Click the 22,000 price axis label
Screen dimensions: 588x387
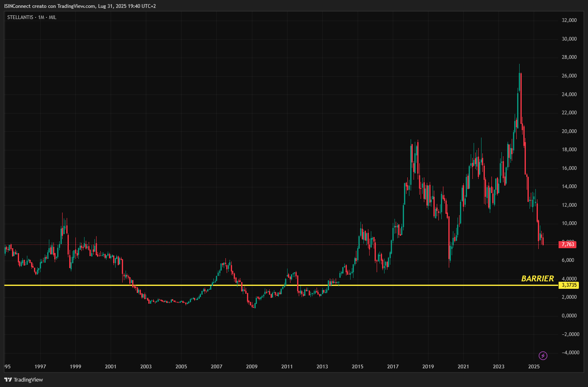click(x=569, y=113)
